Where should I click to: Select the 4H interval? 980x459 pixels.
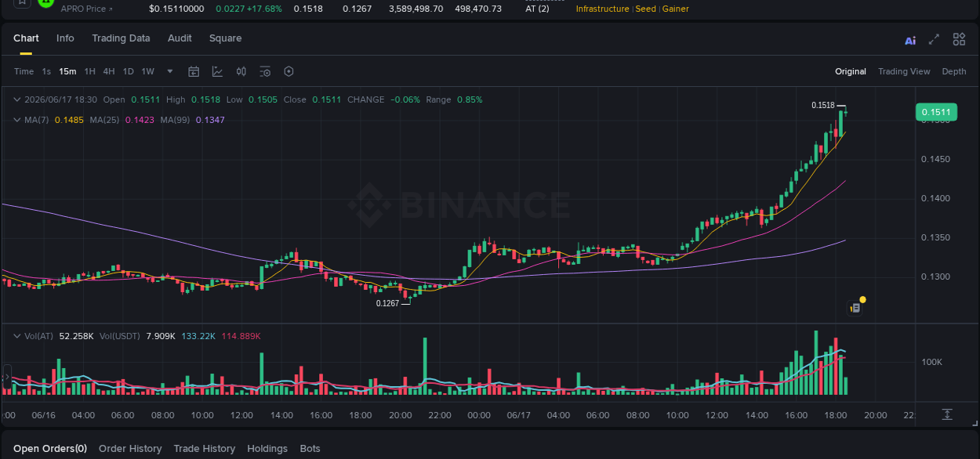tap(109, 71)
